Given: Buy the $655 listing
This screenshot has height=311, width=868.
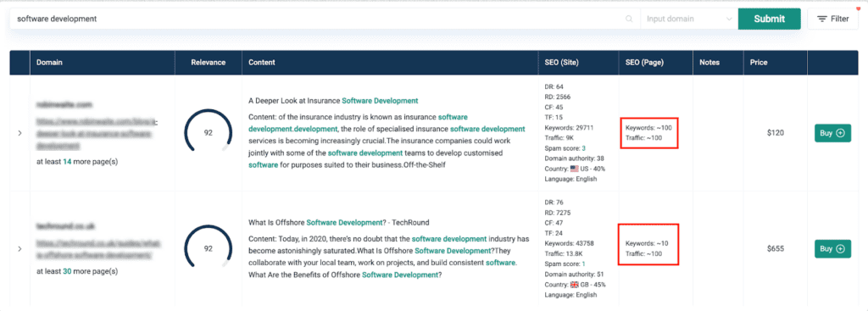Looking at the screenshot, I should (832, 248).
